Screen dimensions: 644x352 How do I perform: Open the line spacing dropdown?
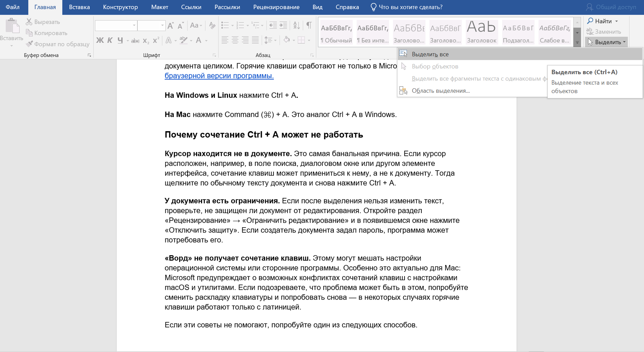pos(270,40)
